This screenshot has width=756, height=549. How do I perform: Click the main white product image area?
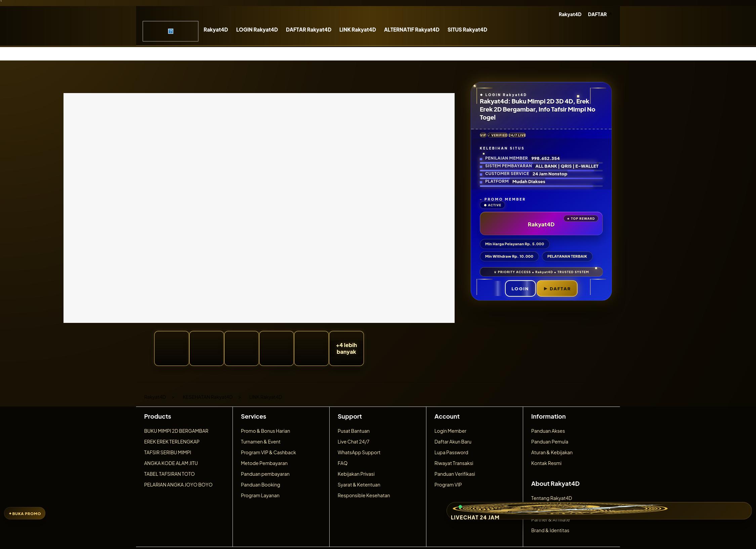pyautogui.click(x=259, y=208)
